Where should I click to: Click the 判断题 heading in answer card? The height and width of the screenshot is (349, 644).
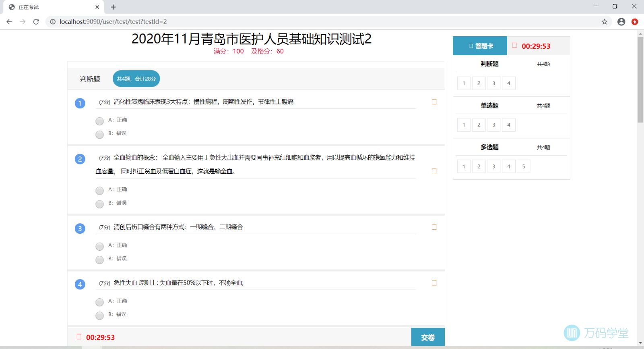(x=489, y=64)
